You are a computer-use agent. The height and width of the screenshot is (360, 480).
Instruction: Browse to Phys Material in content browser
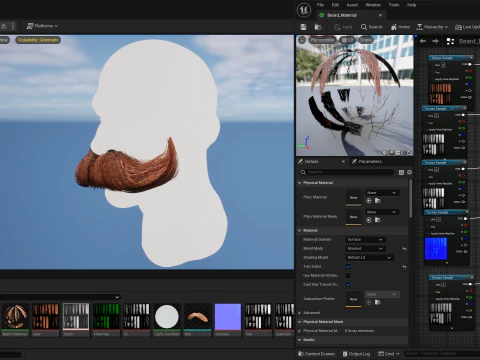point(378,201)
